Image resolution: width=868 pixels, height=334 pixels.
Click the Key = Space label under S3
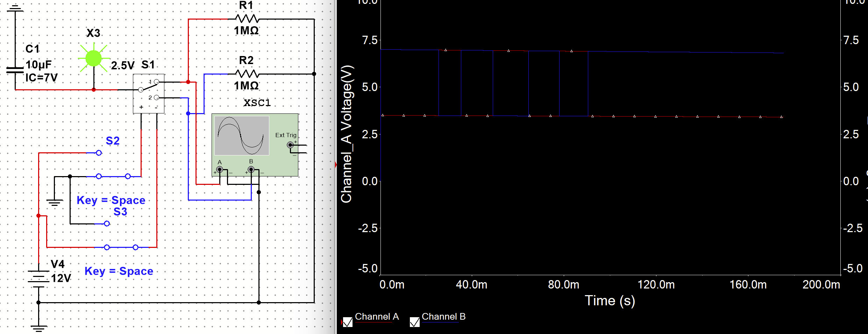[119, 271]
